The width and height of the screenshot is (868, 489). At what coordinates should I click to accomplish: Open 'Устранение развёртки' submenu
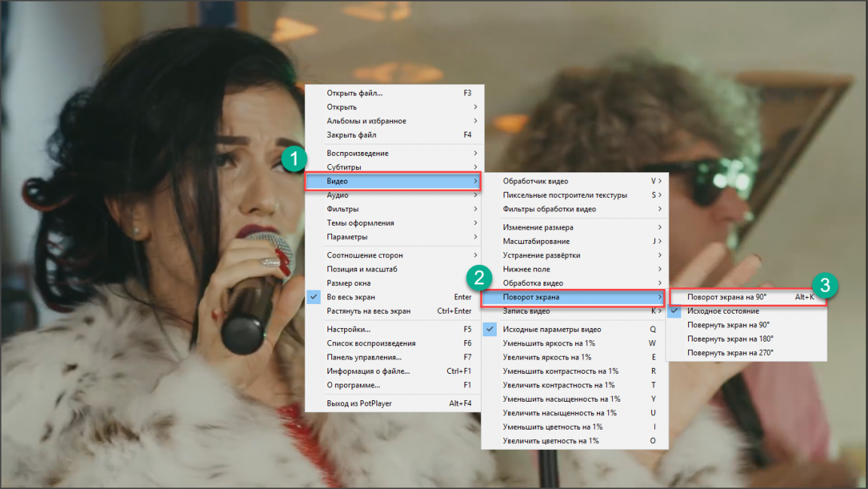574,255
